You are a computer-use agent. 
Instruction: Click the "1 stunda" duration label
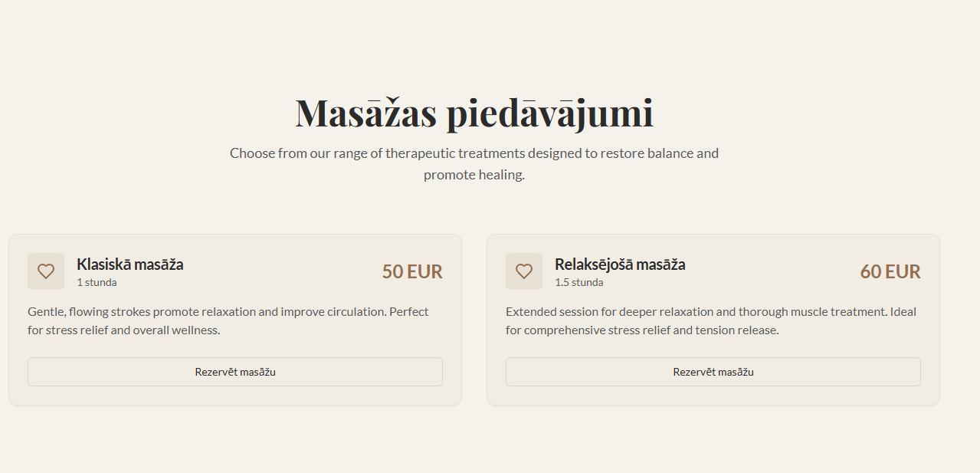point(97,282)
